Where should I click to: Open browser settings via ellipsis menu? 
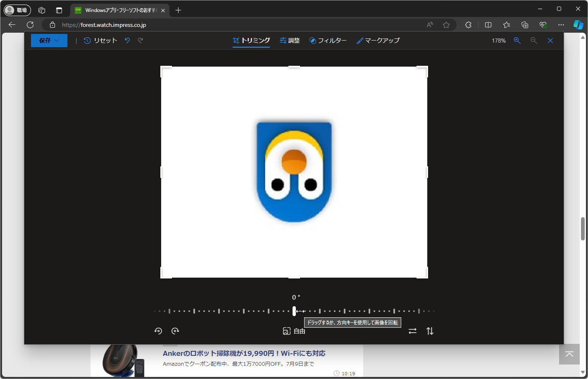tap(561, 24)
